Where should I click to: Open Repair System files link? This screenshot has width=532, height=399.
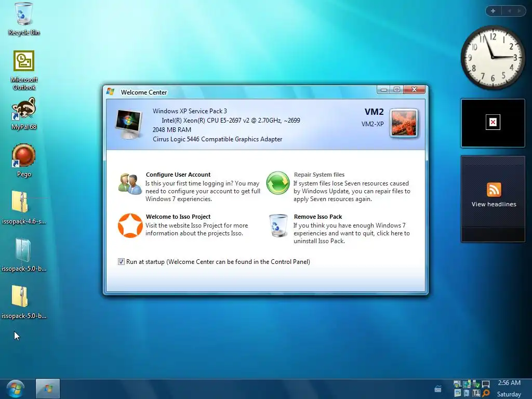point(320,175)
